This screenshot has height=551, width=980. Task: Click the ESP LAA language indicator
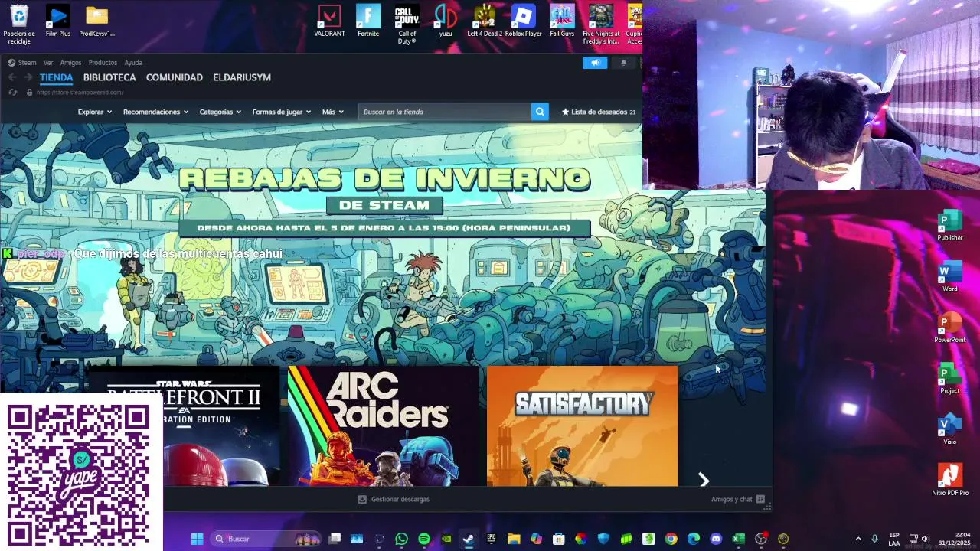click(x=894, y=539)
